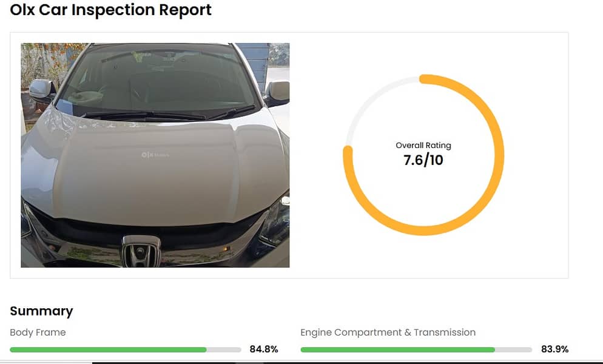Click the Engine Compartment & Transmission progress bar
This screenshot has height=364, width=603.
point(397,349)
